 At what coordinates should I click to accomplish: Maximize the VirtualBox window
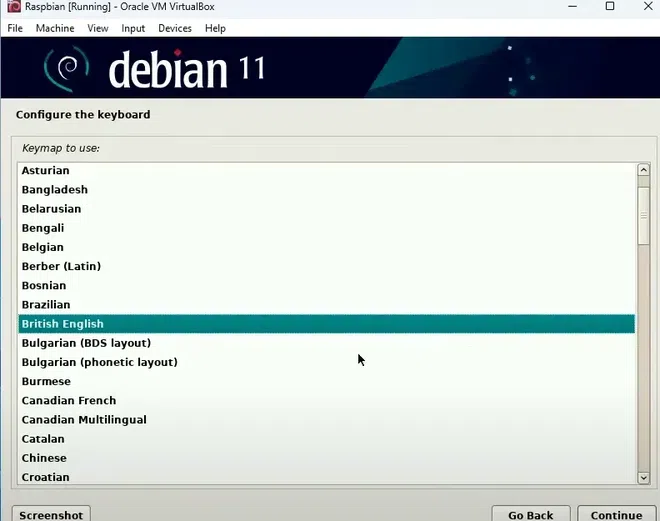610,6
